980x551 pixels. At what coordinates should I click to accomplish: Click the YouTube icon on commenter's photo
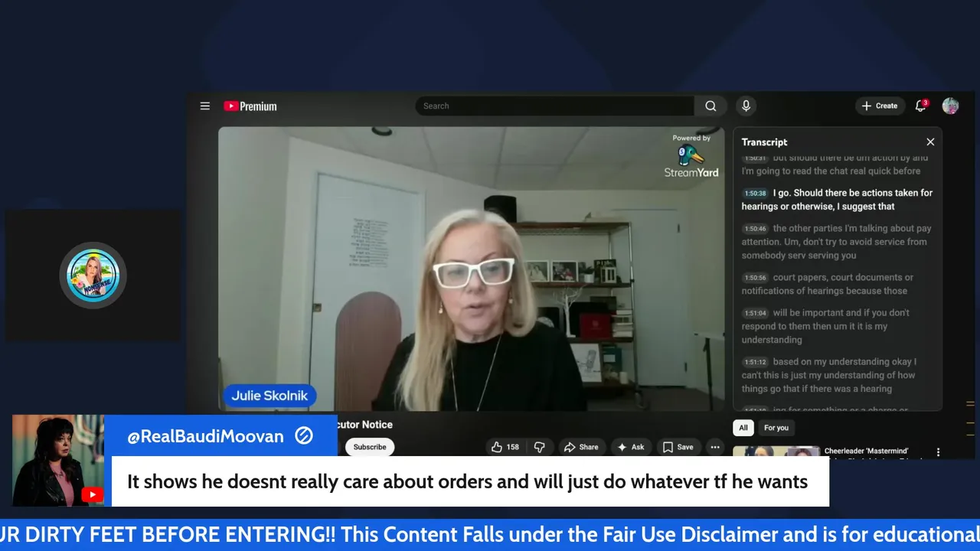[92, 495]
